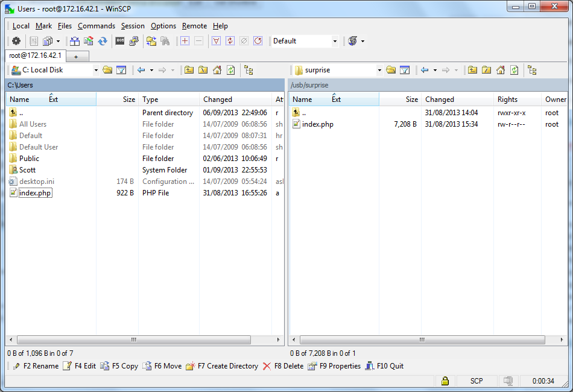Click the Select Files plus icon

(x=185, y=41)
